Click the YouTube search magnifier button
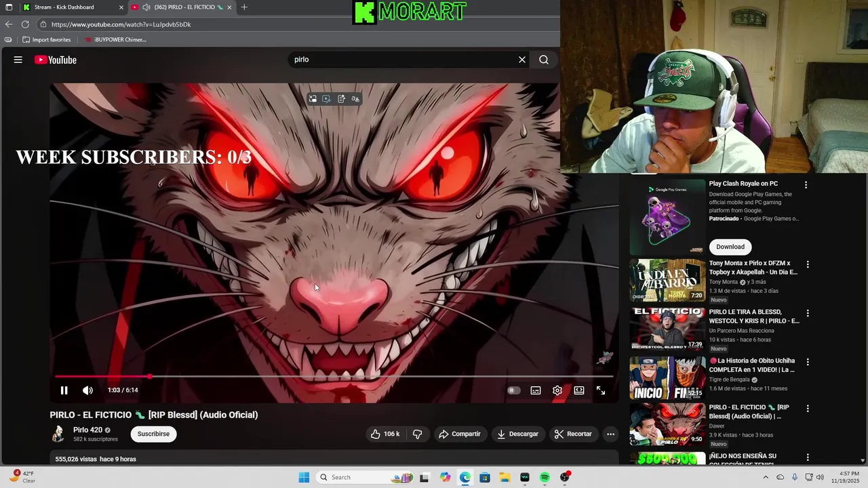Screen dimensions: 868x488 click(544, 60)
